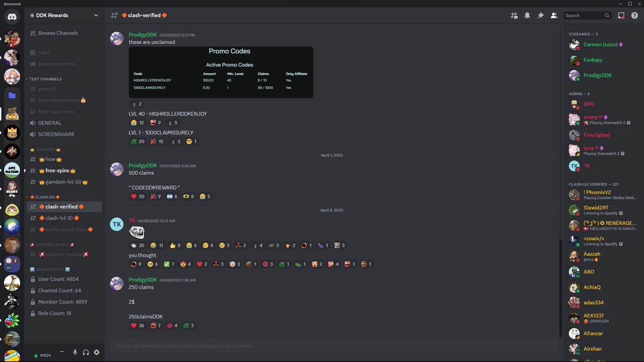644x362 pixels.
Task: Open the Threads icon in channel header
Action: [x=514, y=16]
